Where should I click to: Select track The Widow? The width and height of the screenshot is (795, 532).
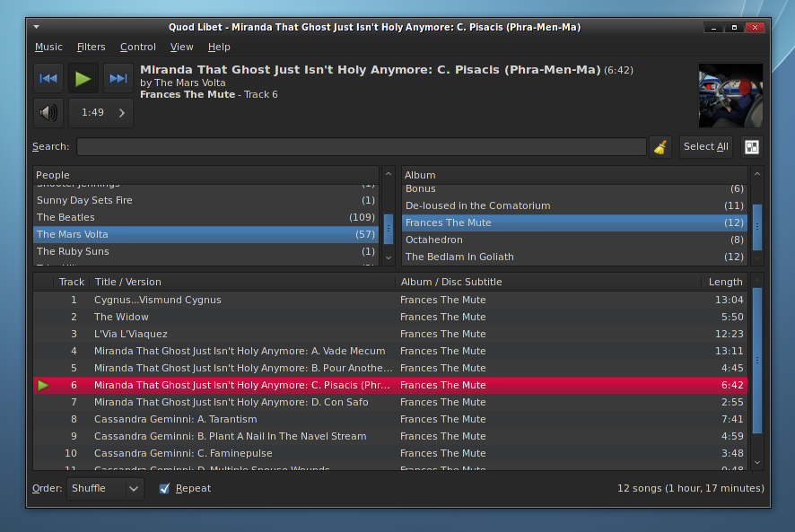(390, 317)
